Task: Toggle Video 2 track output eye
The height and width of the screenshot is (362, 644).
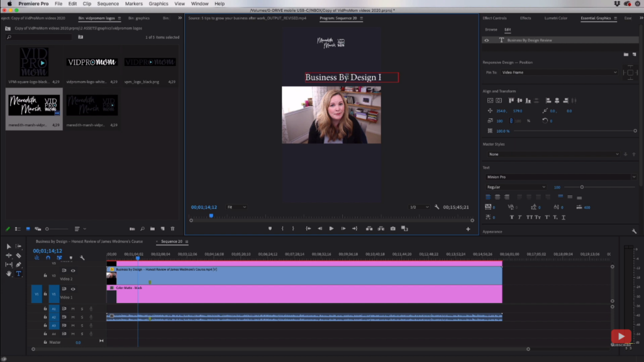Action: [73, 271]
